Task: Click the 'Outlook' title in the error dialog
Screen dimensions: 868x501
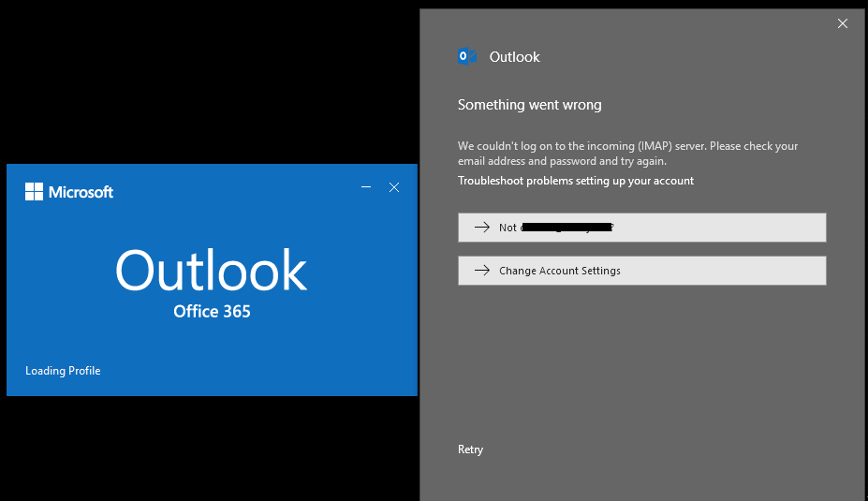Action: coord(514,57)
